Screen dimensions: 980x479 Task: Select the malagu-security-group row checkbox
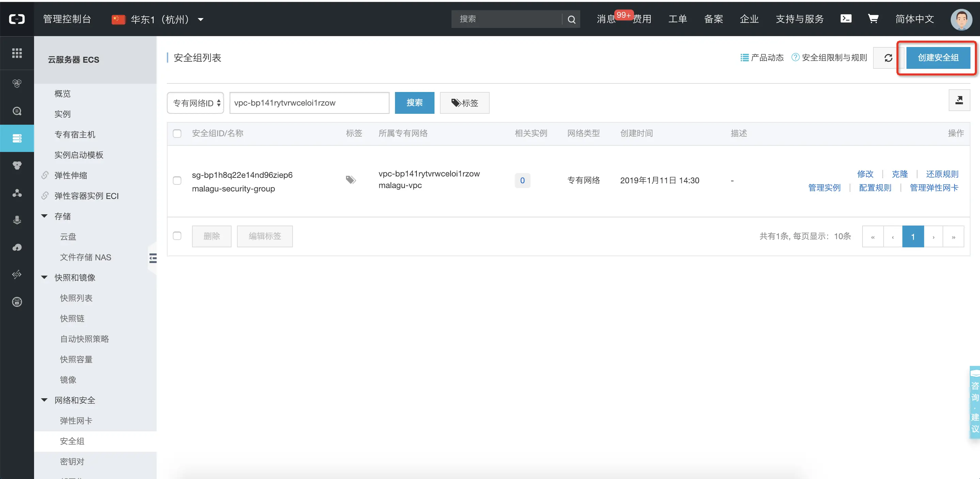(x=177, y=181)
